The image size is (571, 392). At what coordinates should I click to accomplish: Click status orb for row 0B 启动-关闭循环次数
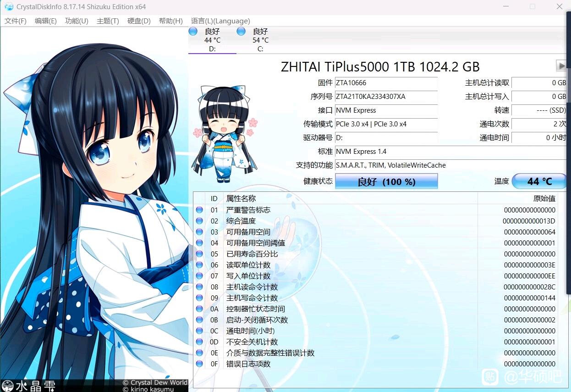coord(199,320)
